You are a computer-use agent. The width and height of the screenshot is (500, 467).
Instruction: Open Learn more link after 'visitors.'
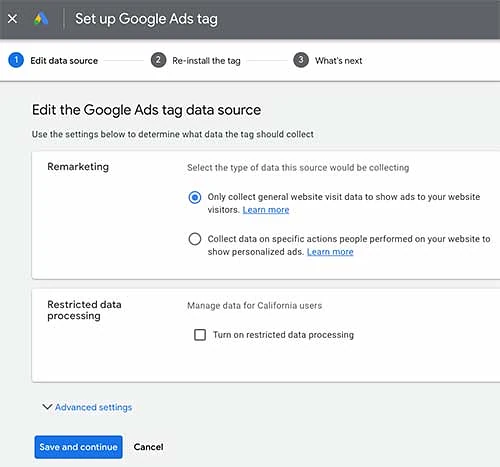266,210
